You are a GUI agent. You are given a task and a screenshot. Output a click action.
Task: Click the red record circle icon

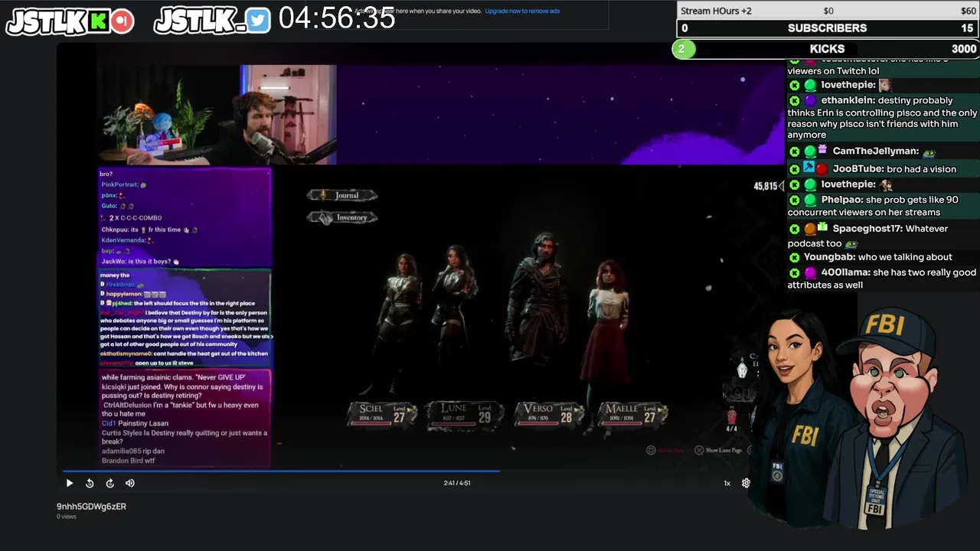click(x=122, y=21)
